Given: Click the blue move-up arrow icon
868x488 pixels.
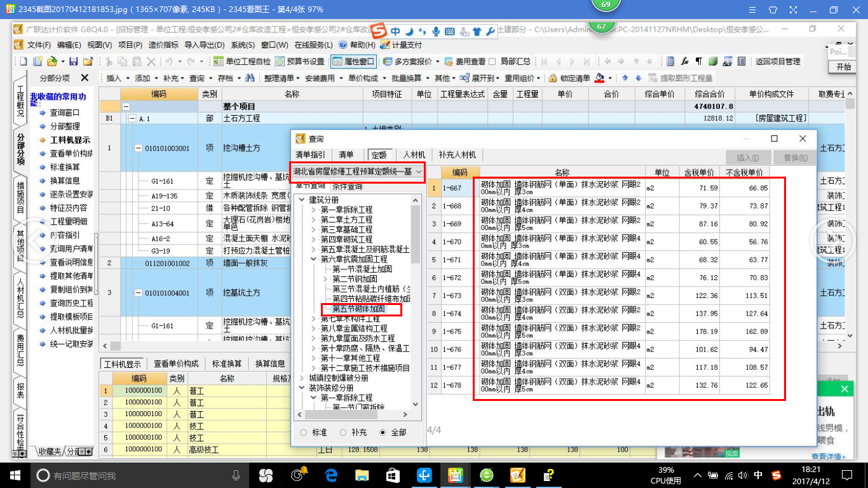Looking at the screenshot, I should point(624,78).
